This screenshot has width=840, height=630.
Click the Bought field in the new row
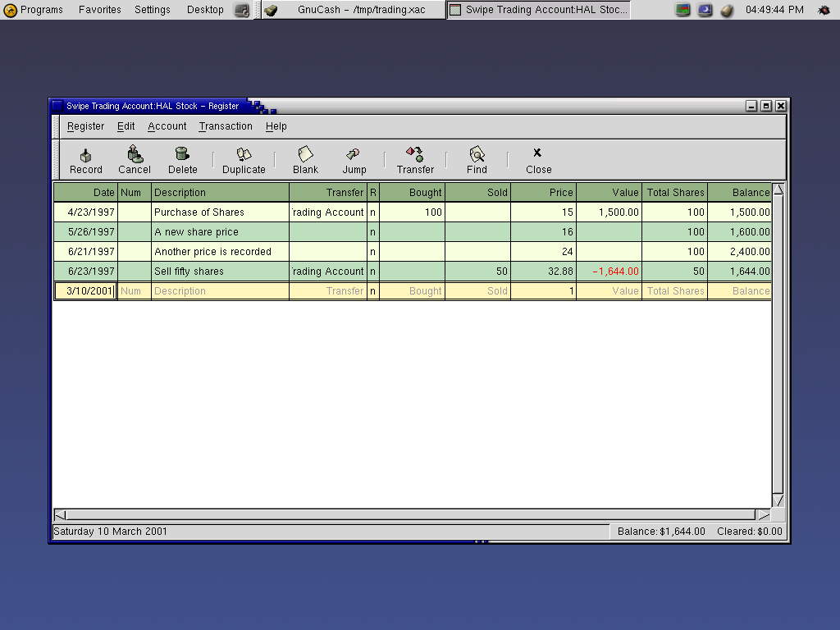click(412, 291)
